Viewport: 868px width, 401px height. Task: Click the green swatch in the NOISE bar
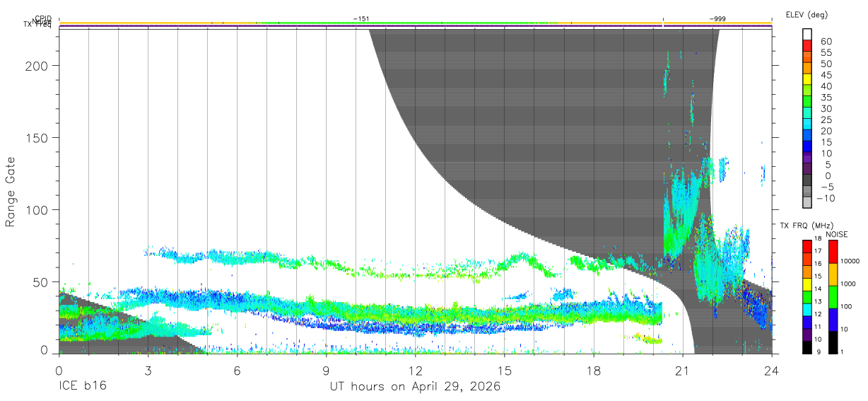coord(833,297)
